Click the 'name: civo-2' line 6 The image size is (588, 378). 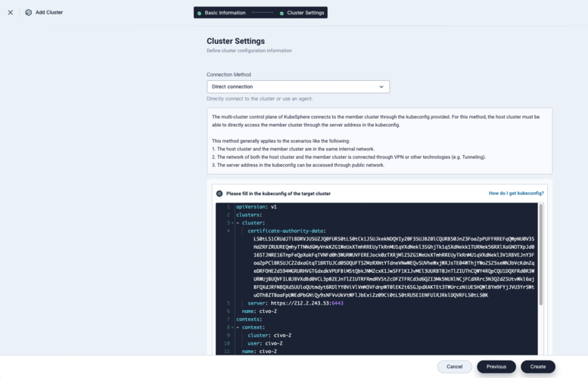coord(259,311)
